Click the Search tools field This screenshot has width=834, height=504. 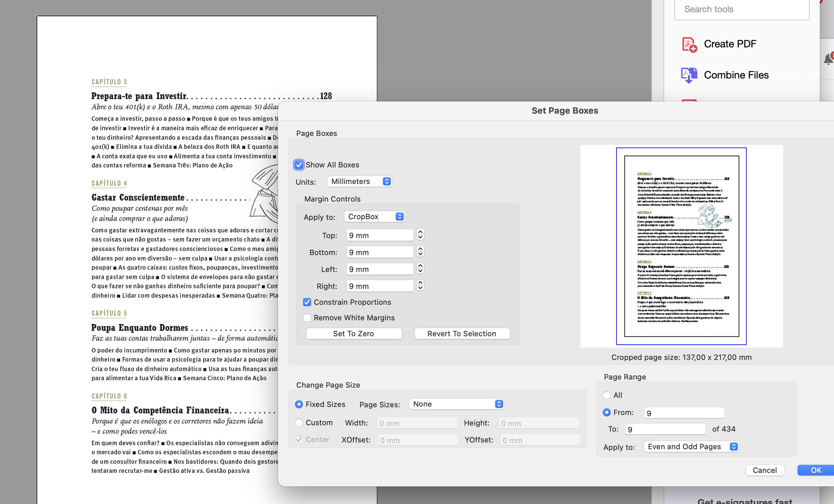[x=741, y=9]
